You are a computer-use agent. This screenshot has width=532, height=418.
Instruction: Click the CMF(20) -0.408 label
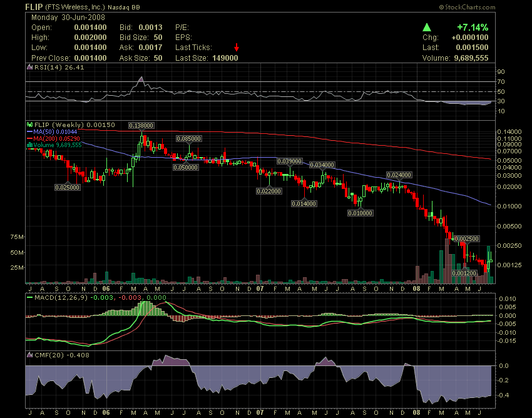(62, 355)
